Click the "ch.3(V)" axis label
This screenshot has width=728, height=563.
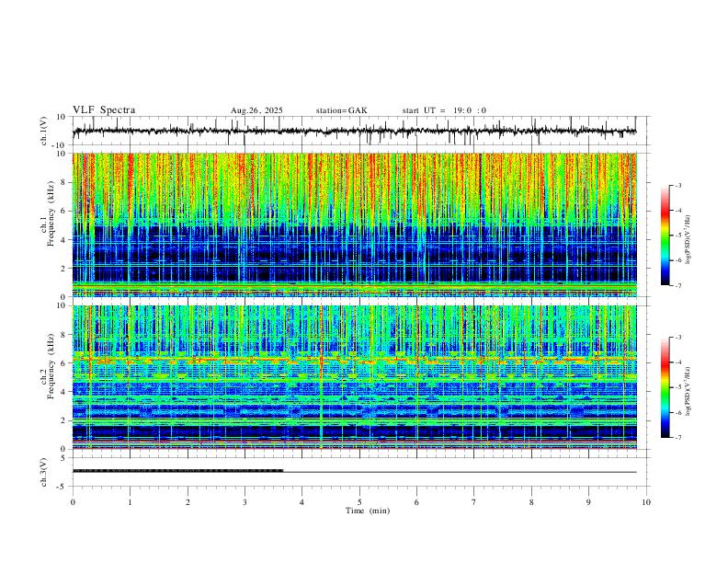(44, 472)
